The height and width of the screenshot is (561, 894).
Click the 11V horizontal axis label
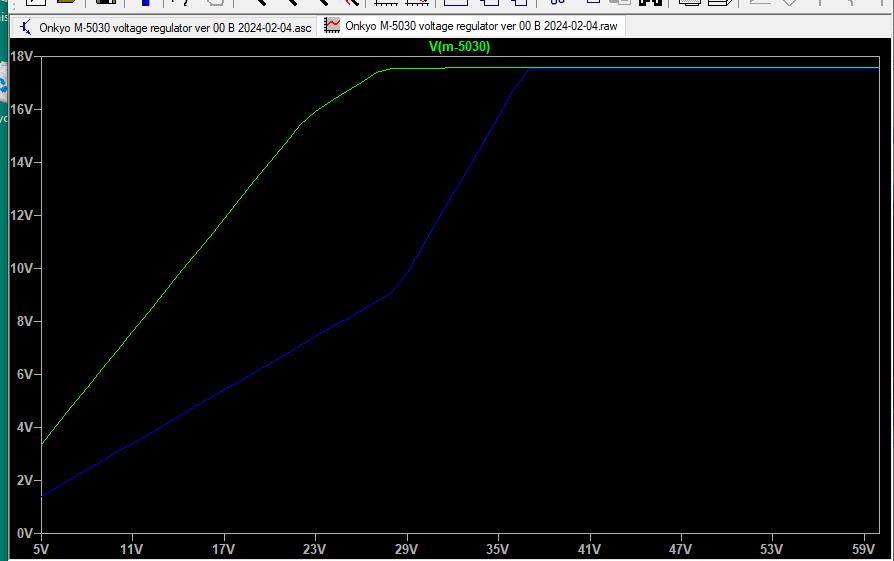tap(132, 549)
